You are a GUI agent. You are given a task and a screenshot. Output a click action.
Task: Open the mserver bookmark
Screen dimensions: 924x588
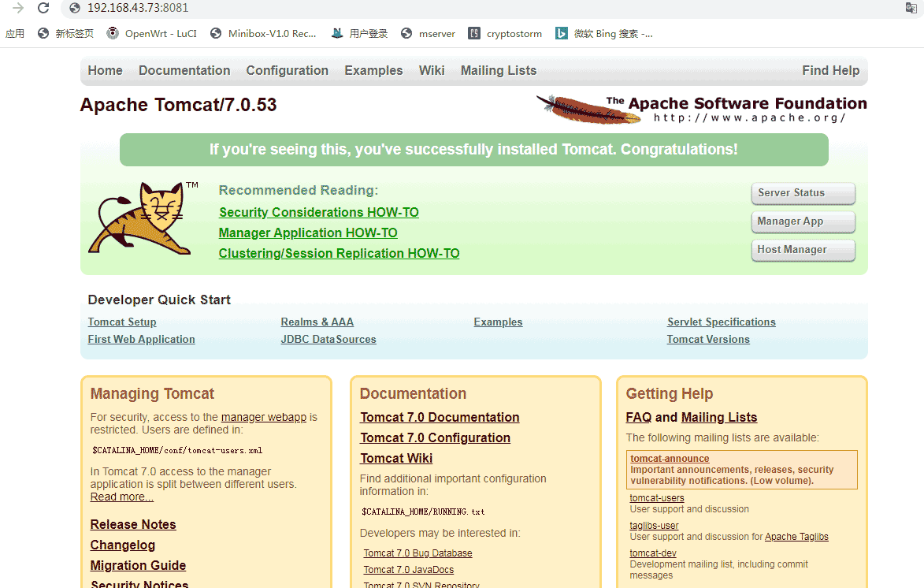point(429,33)
